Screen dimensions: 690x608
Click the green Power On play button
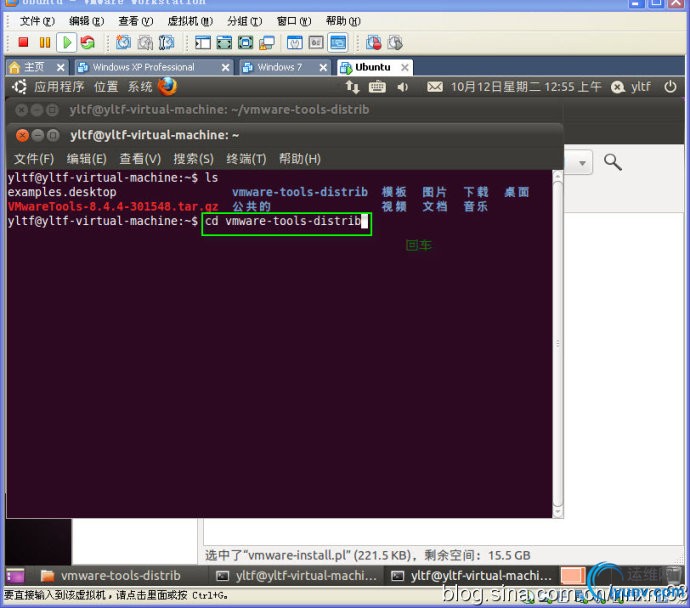[67, 43]
